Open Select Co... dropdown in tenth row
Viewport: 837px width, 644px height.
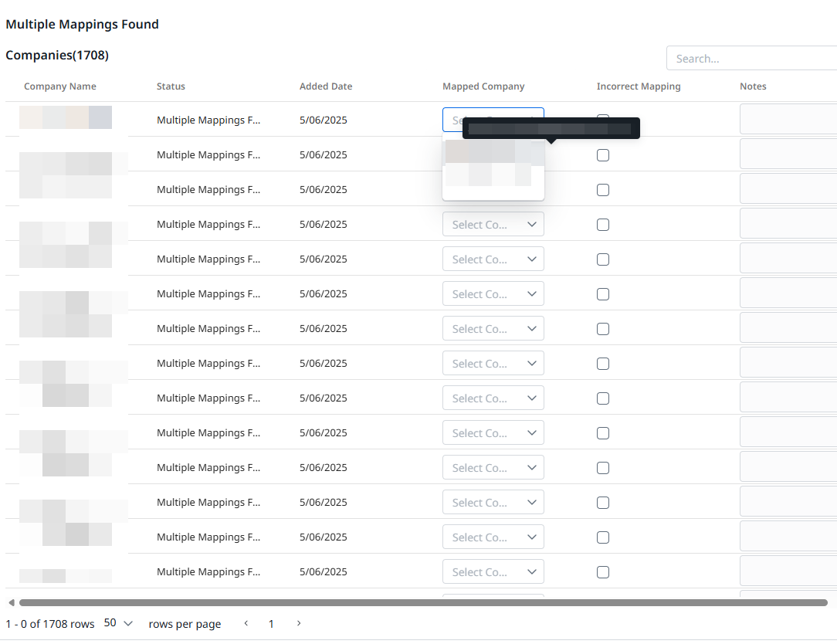[x=493, y=432]
